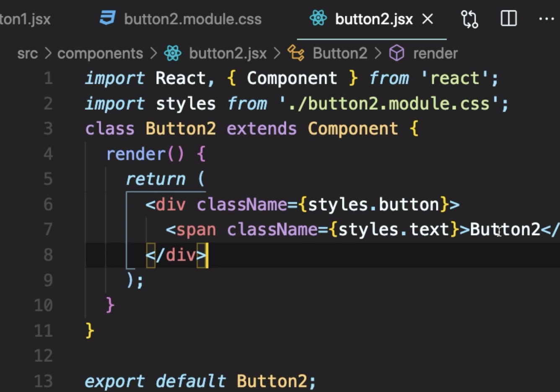Click the React icon beside button2.jsx breadcrumb

click(x=172, y=53)
